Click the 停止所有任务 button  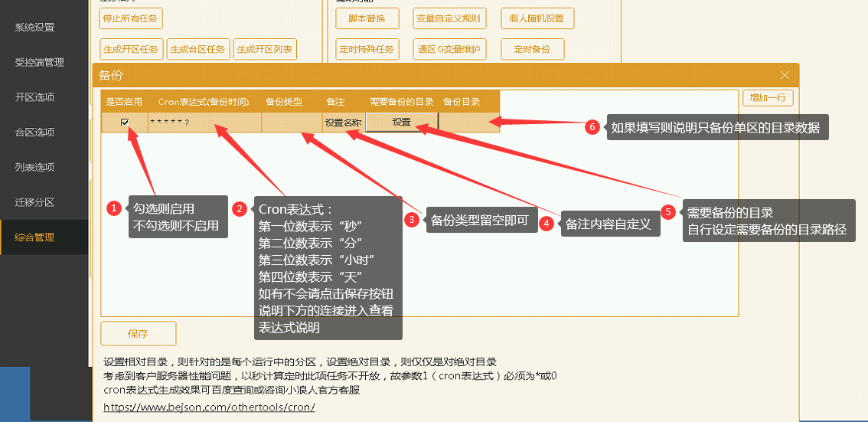point(131,18)
